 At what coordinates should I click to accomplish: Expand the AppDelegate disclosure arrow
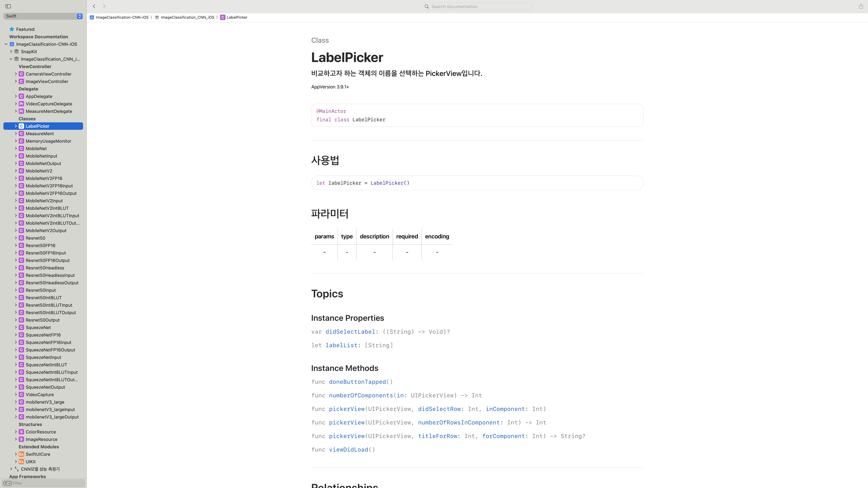pyautogui.click(x=15, y=96)
